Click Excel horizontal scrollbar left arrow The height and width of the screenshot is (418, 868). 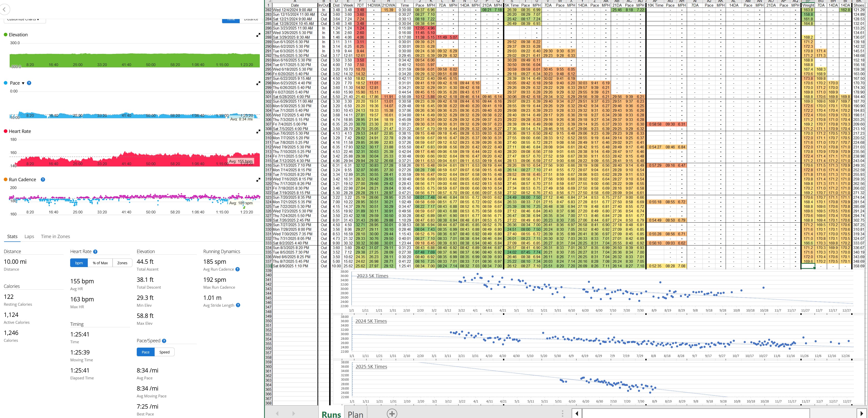pos(576,413)
